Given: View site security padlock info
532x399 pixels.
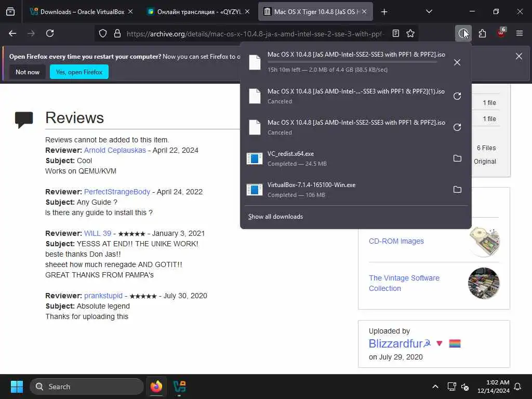Looking at the screenshot, I should [117, 33].
